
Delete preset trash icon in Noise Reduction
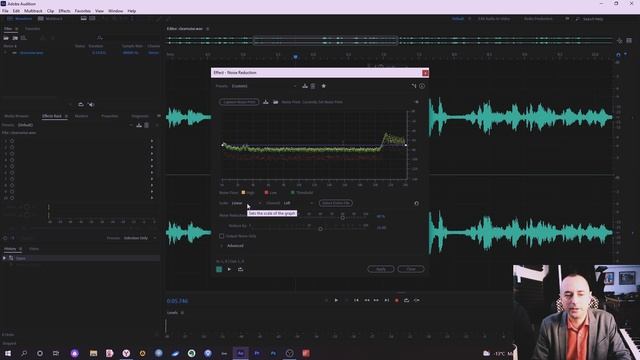click(313, 86)
